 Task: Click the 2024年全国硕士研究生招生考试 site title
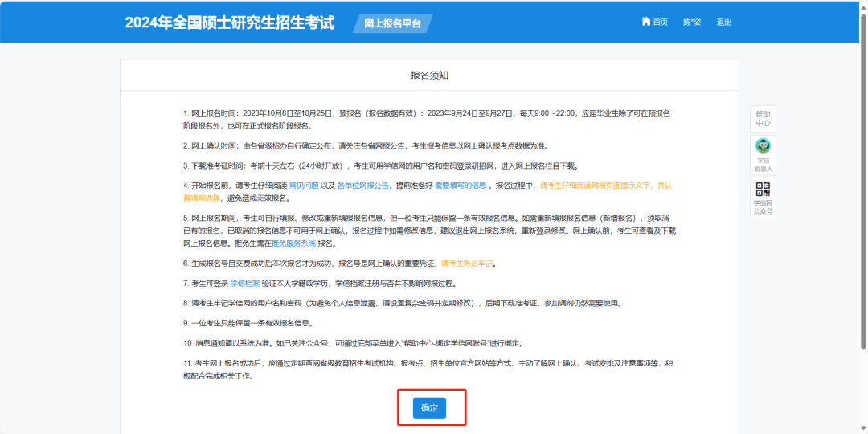(229, 23)
